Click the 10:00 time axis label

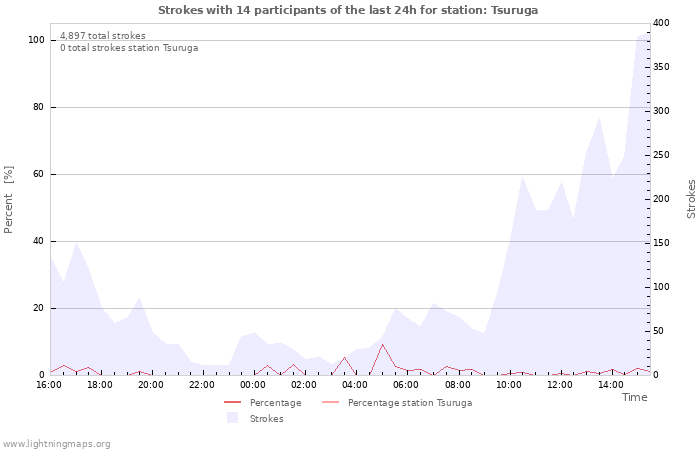point(508,385)
